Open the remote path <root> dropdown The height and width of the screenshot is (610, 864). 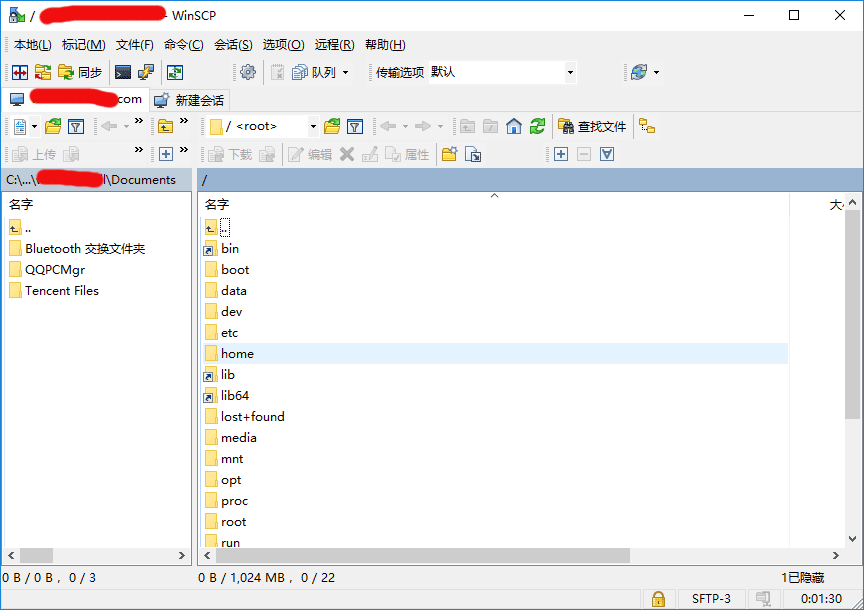tap(312, 126)
